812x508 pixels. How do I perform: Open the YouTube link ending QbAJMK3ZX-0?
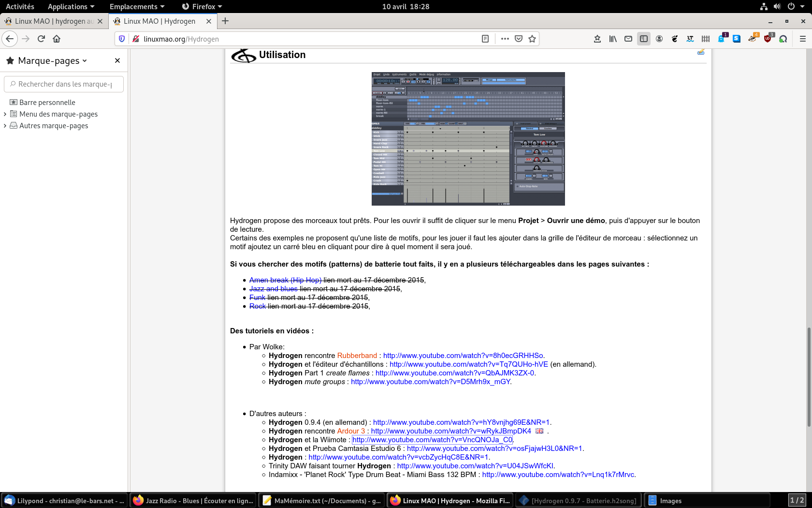(x=455, y=373)
